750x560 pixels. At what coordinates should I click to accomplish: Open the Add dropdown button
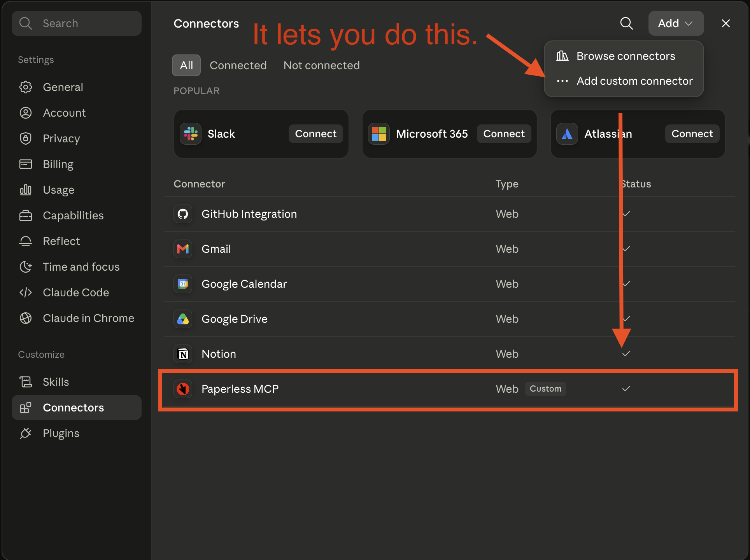676,23
